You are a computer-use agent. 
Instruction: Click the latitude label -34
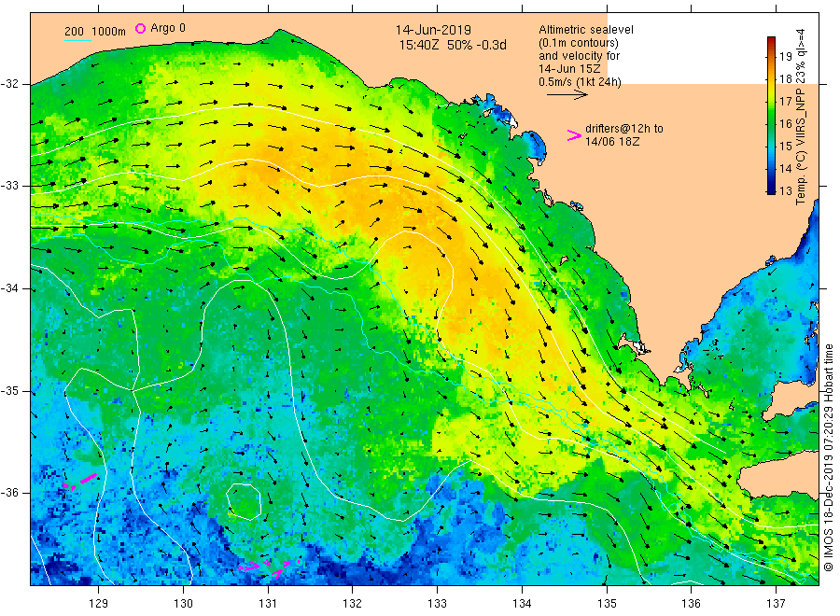(x=9, y=288)
